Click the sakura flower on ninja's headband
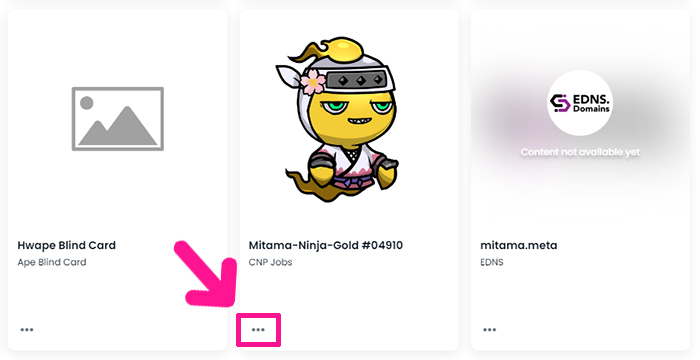 312,82
